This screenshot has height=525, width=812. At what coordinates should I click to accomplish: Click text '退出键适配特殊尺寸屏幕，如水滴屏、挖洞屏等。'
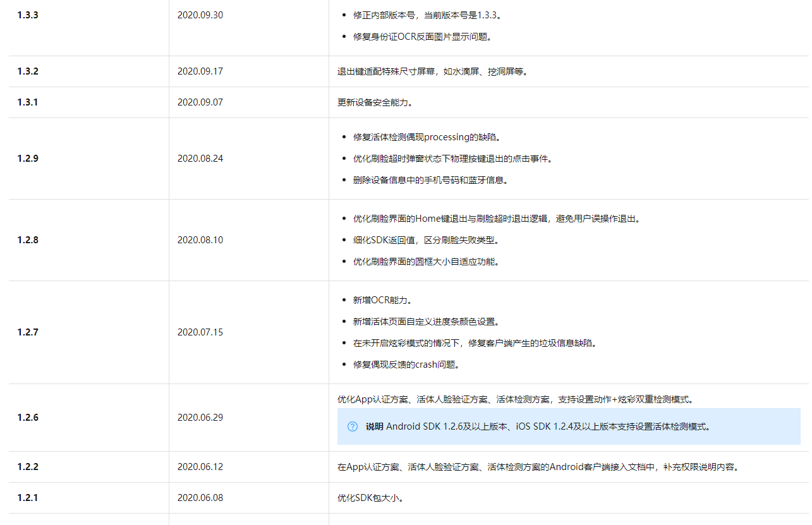[433, 71]
